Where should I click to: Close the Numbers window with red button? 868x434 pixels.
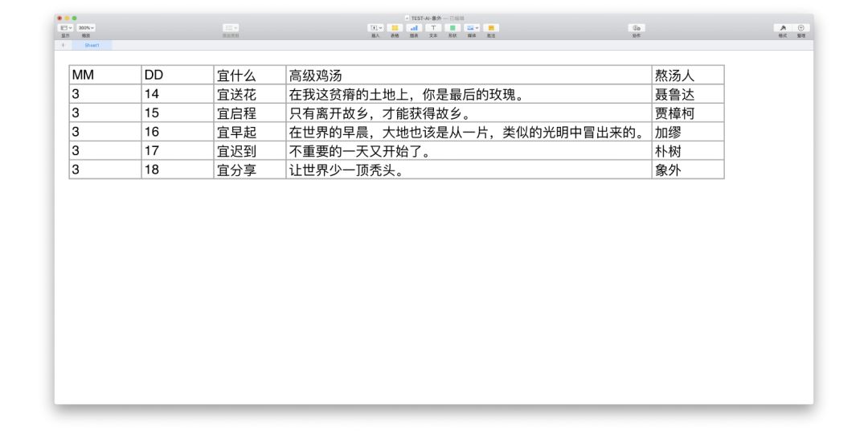tap(59, 18)
